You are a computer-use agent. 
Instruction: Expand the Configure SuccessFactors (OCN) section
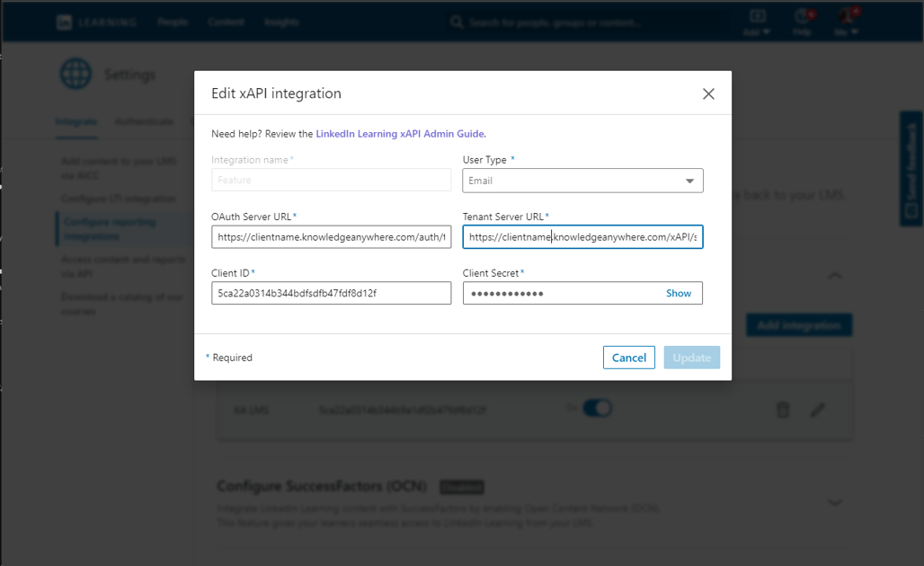pyautogui.click(x=835, y=502)
